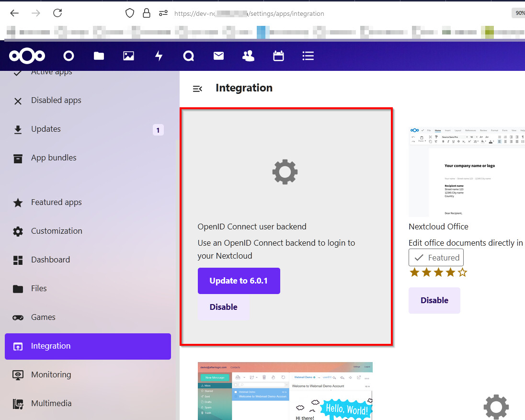This screenshot has width=525, height=420.
Task: Click the Nextcloud logo
Action: pyautogui.click(x=27, y=56)
